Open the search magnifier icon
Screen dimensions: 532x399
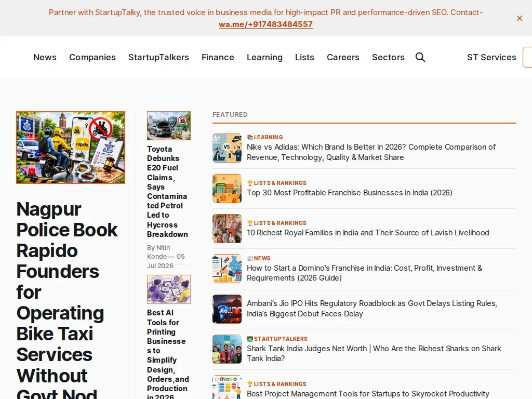click(420, 57)
